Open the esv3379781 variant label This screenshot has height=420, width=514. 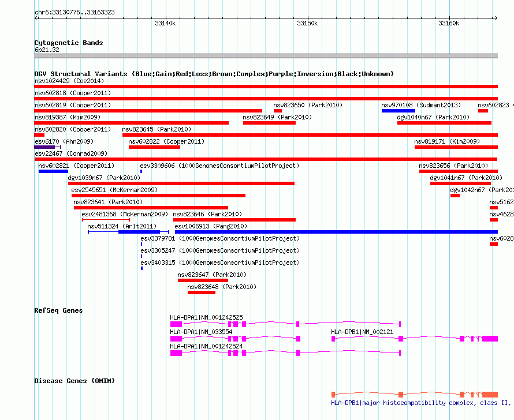coord(220,238)
